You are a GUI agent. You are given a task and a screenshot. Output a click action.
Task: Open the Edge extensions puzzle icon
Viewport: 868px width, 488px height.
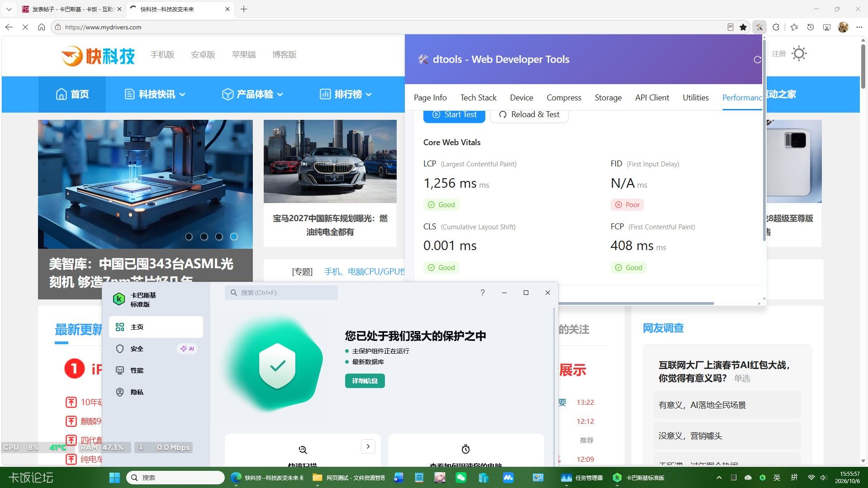776,27
